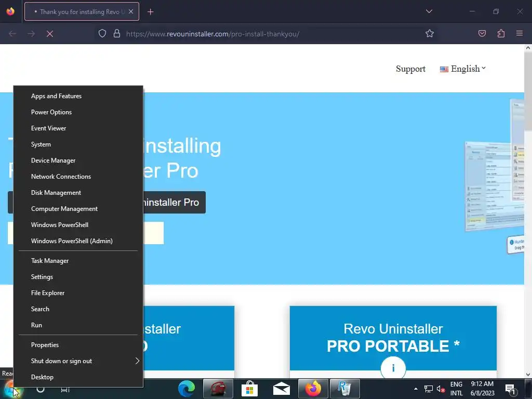This screenshot has height=399, width=532.
Task: Click the site security padlock icon
Action: coord(117,33)
